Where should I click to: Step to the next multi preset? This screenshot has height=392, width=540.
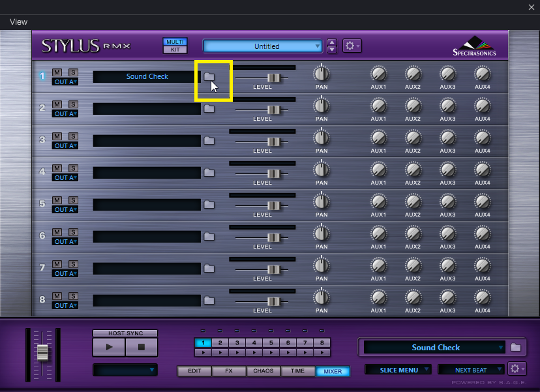[x=332, y=50]
